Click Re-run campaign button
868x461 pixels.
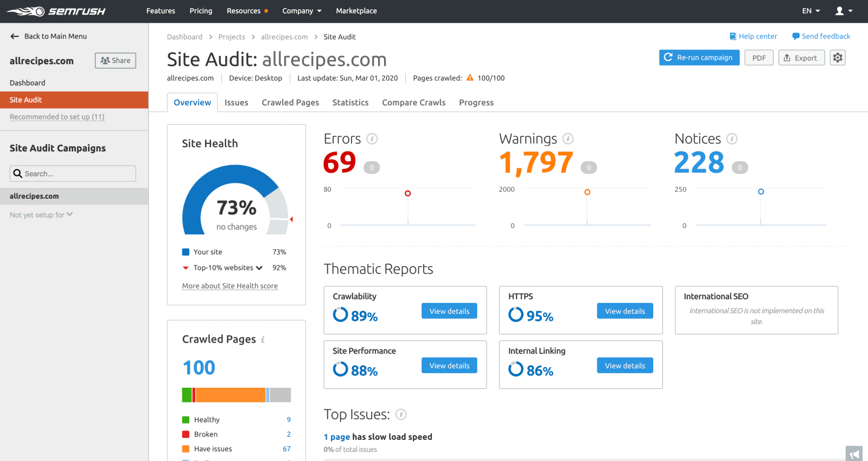(699, 58)
